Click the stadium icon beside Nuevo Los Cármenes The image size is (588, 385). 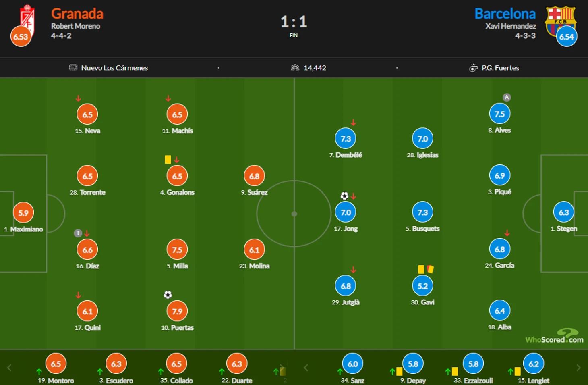click(73, 67)
